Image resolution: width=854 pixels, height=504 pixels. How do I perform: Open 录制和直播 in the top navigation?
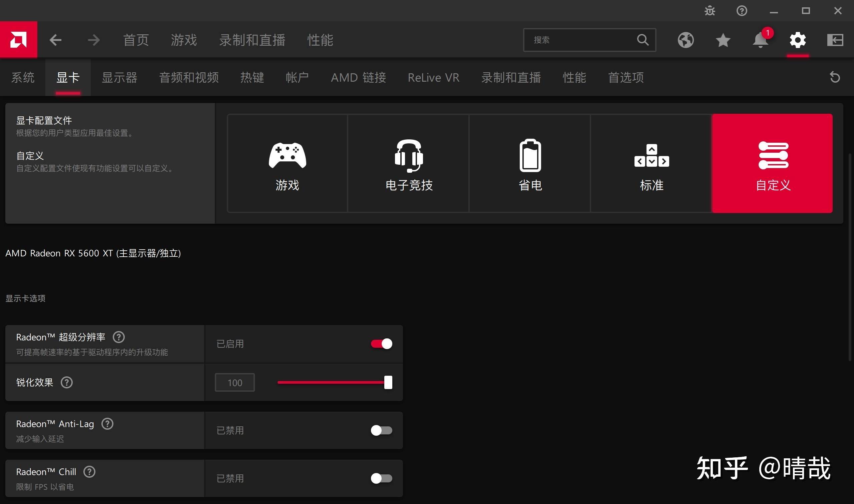[252, 40]
